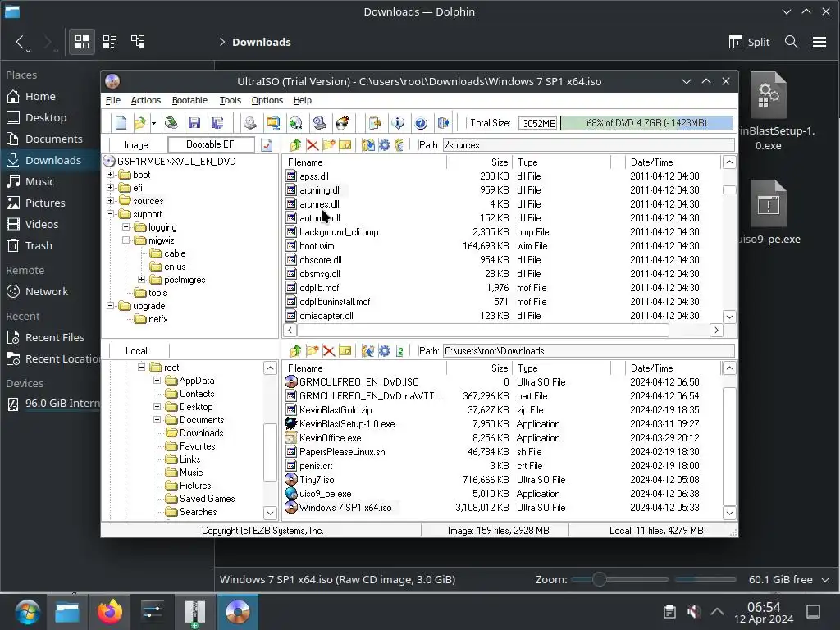This screenshot has width=840, height=630.
Task: Expand the efi folder node
Action: [110, 188]
